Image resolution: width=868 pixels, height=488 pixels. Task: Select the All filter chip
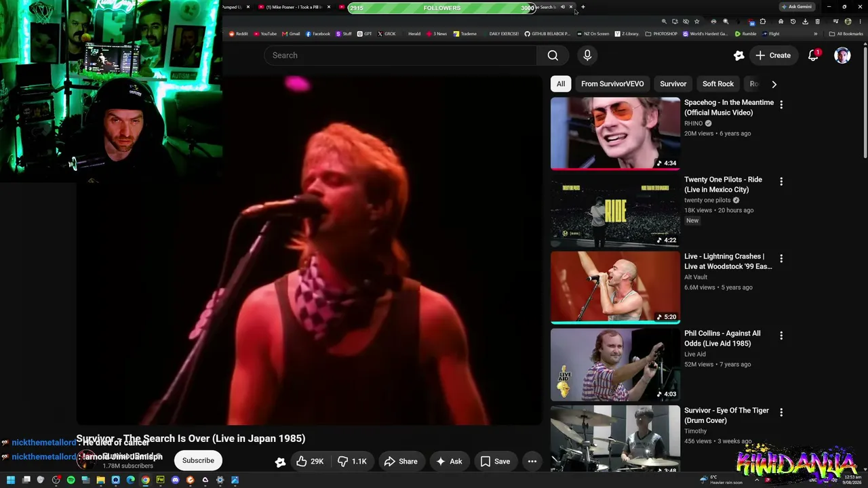coord(561,84)
